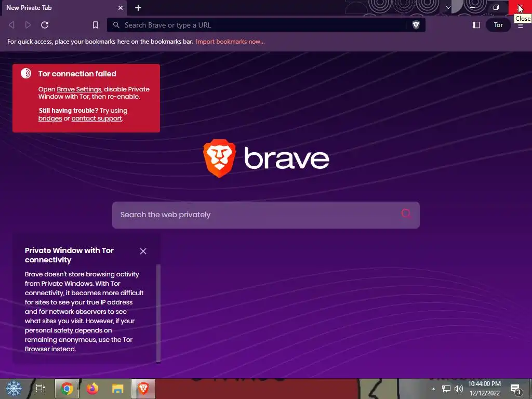Expand the tab search chevron

click(448, 7)
